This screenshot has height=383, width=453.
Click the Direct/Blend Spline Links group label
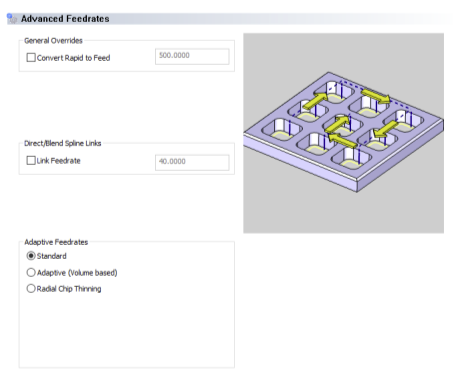coord(63,143)
